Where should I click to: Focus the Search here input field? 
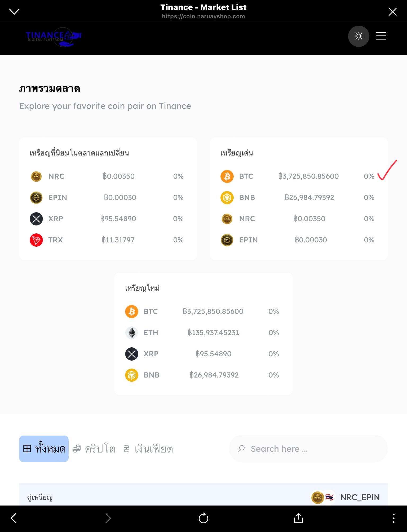[308, 449]
